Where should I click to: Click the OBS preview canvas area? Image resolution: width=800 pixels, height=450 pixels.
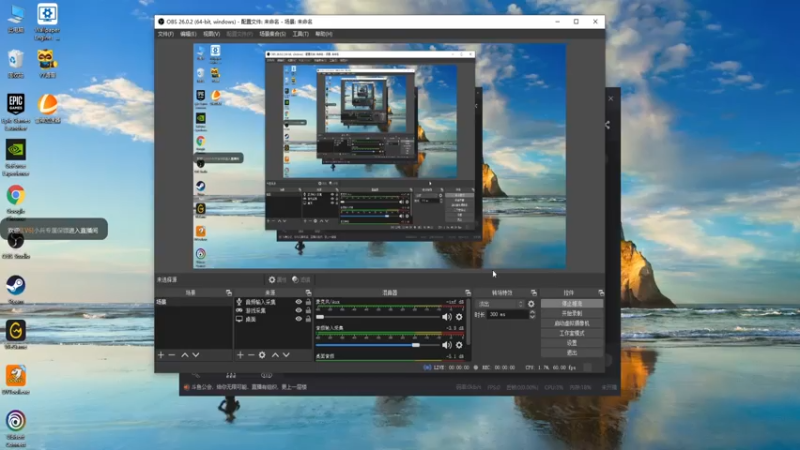[380, 156]
